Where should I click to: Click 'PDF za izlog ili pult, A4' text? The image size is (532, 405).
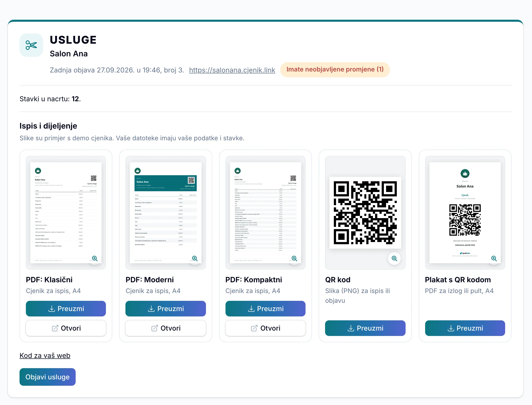coord(459,291)
